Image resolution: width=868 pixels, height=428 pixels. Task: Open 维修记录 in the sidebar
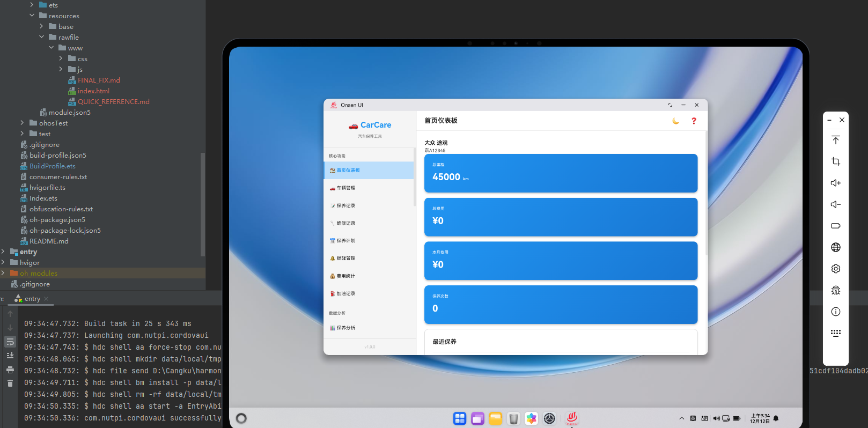pos(369,223)
